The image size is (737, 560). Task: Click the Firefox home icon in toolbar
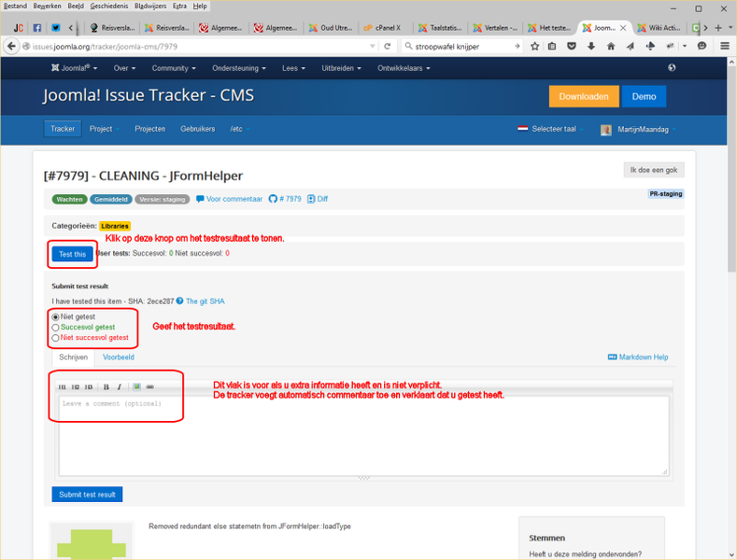pyautogui.click(x=610, y=46)
